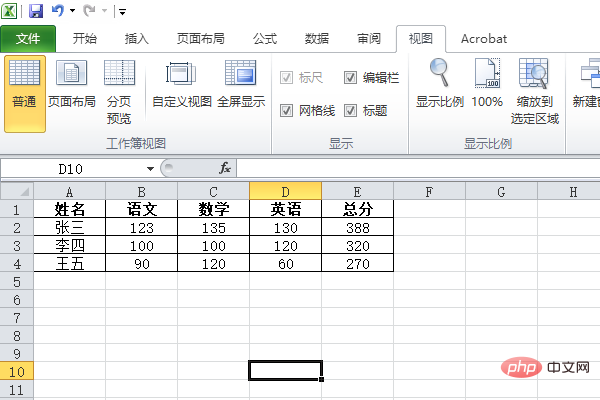Viewport: 600px width, 400px height.
Task: Undo the last action
Action: coord(58,11)
